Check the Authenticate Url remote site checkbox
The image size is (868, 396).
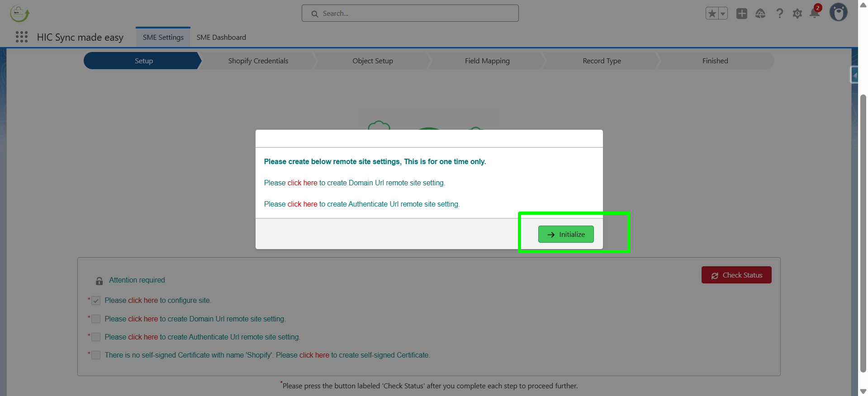tap(96, 337)
